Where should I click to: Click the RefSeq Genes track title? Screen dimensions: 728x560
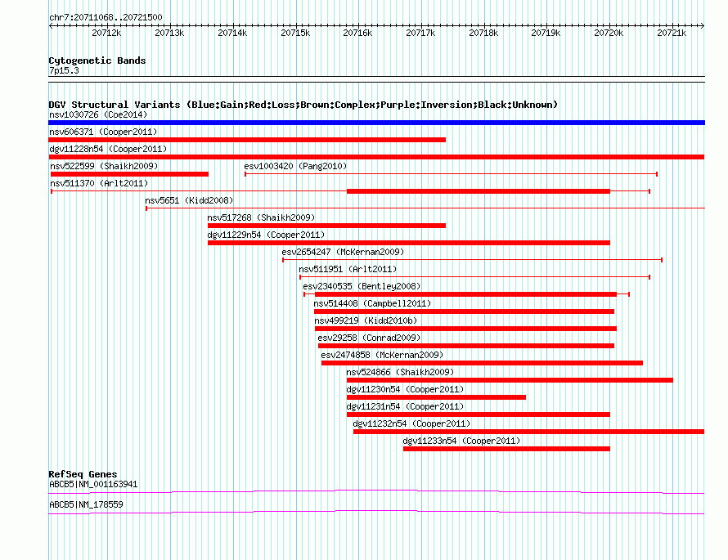[x=83, y=474]
